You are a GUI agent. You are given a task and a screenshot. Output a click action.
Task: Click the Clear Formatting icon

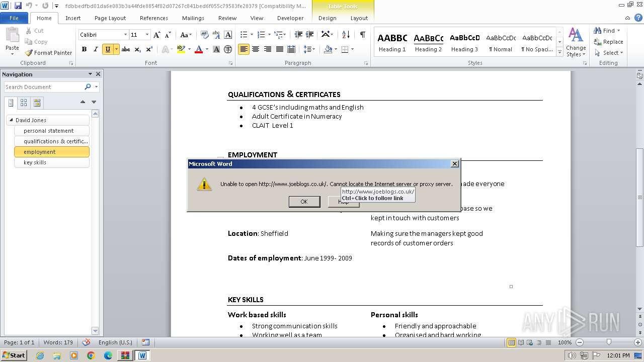pyautogui.click(x=204, y=35)
